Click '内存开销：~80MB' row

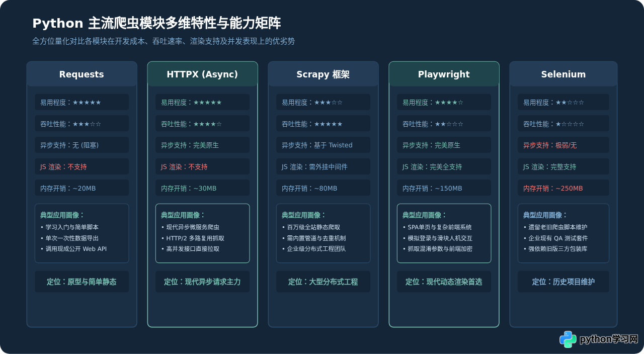click(x=323, y=189)
